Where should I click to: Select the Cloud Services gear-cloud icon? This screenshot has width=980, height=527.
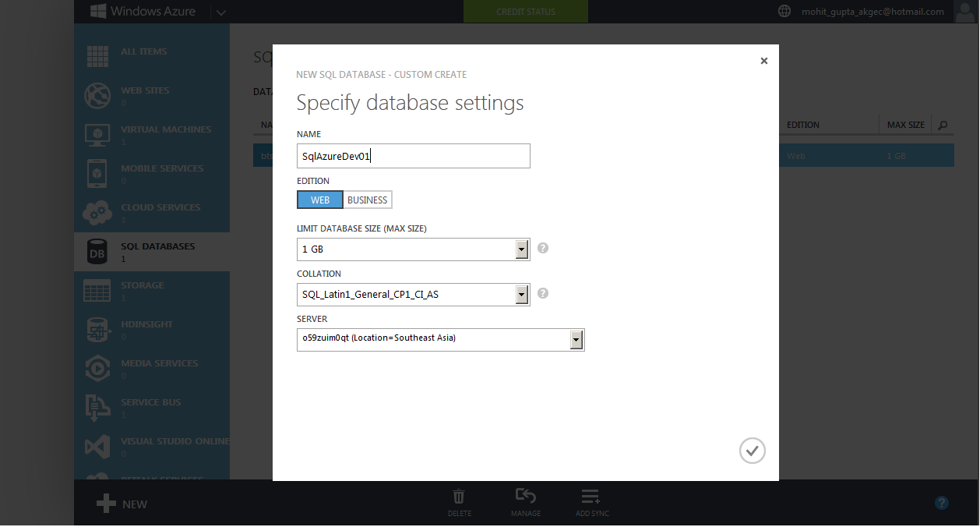click(97, 212)
